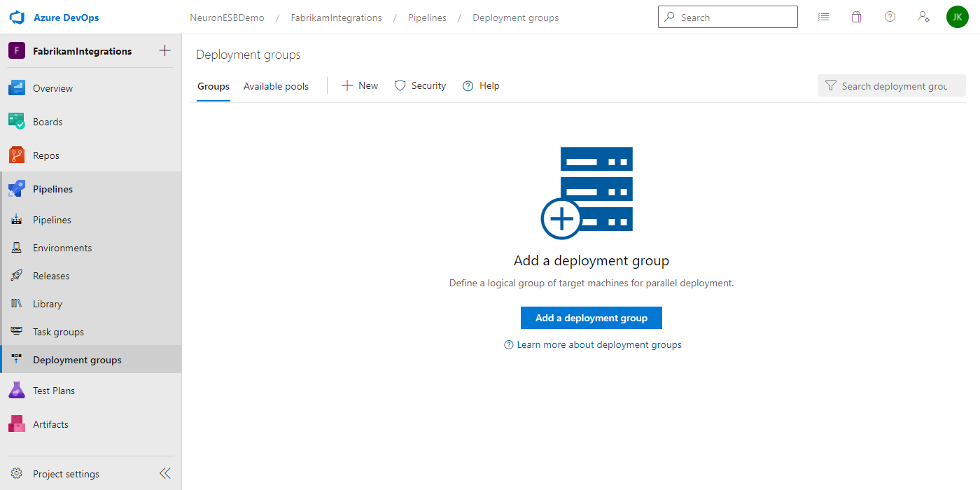Screen dimensions: 980x490
Task: Select Overview text in sidebar
Action: coord(53,88)
